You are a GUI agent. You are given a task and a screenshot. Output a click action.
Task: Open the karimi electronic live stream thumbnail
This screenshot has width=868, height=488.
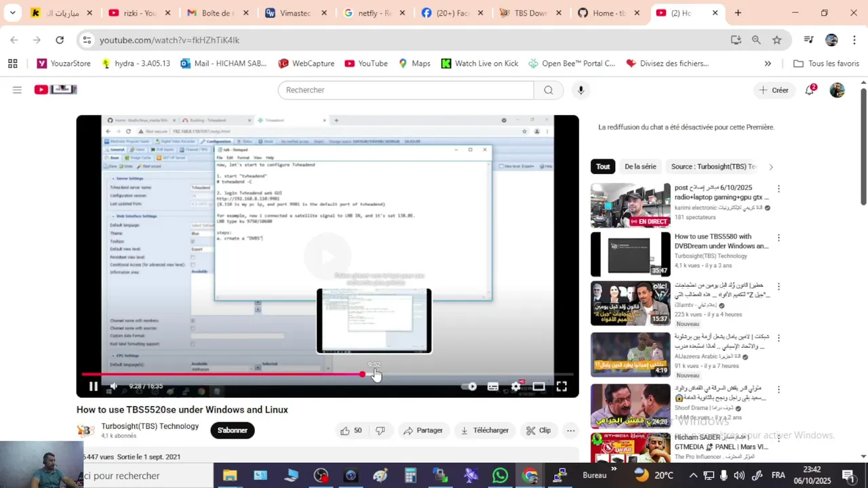[x=630, y=205]
